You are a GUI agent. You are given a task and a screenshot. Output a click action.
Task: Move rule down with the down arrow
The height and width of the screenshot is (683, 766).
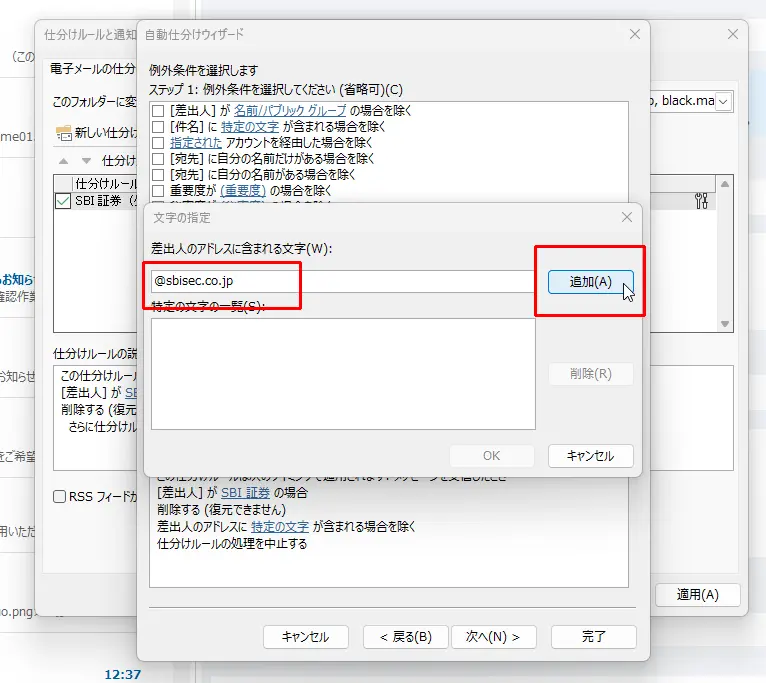pos(86,161)
